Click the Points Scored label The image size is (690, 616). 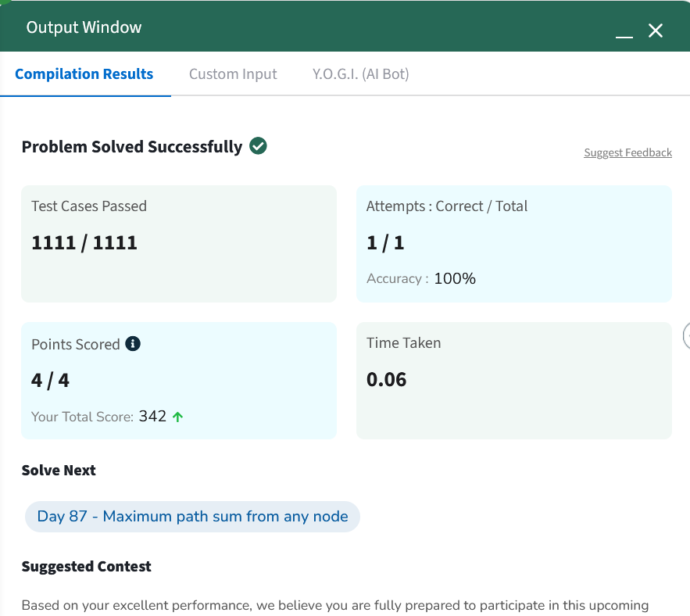(75, 344)
